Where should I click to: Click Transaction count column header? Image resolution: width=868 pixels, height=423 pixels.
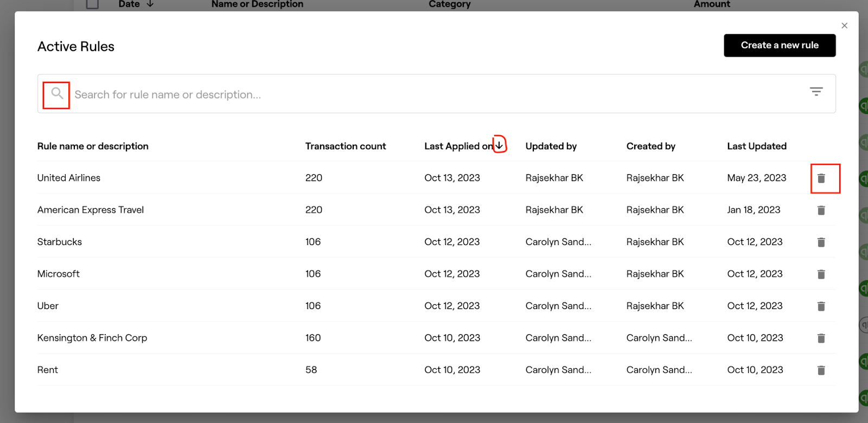click(x=346, y=146)
